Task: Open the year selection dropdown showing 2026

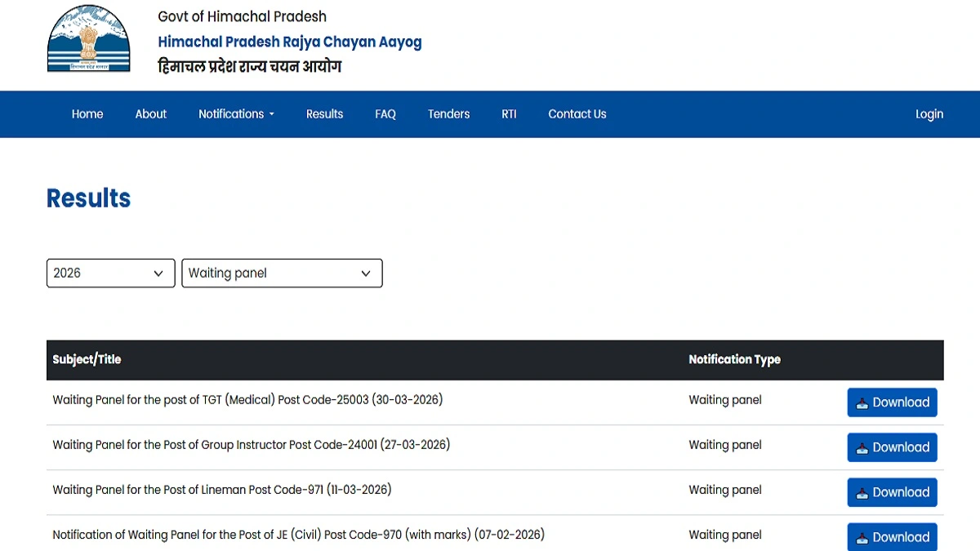Action: pyautogui.click(x=110, y=273)
